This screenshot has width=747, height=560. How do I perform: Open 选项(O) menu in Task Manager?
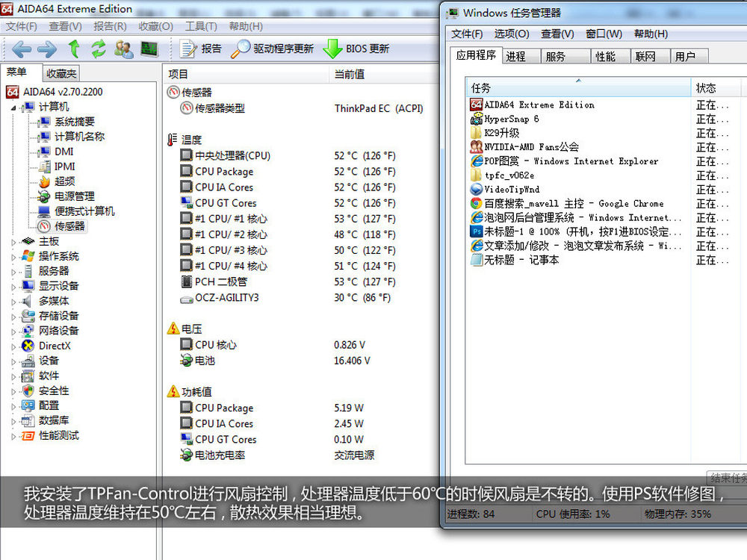pyautogui.click(x=512, y=34)
